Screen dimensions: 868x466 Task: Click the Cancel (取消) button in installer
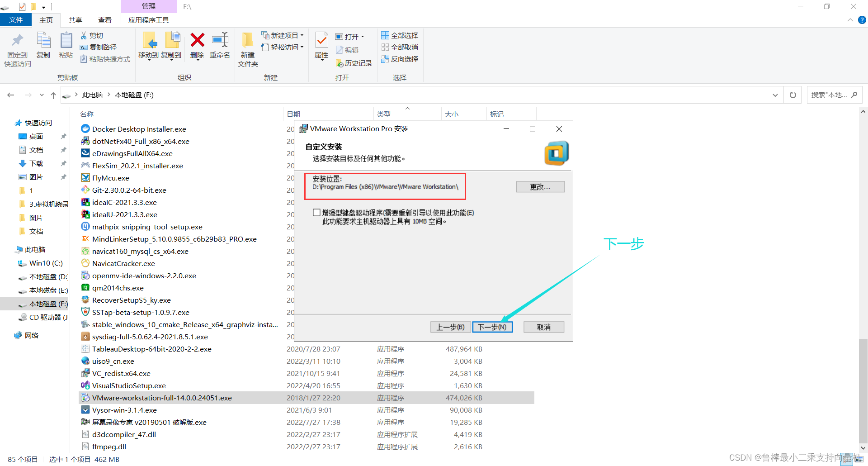(544, 327)
